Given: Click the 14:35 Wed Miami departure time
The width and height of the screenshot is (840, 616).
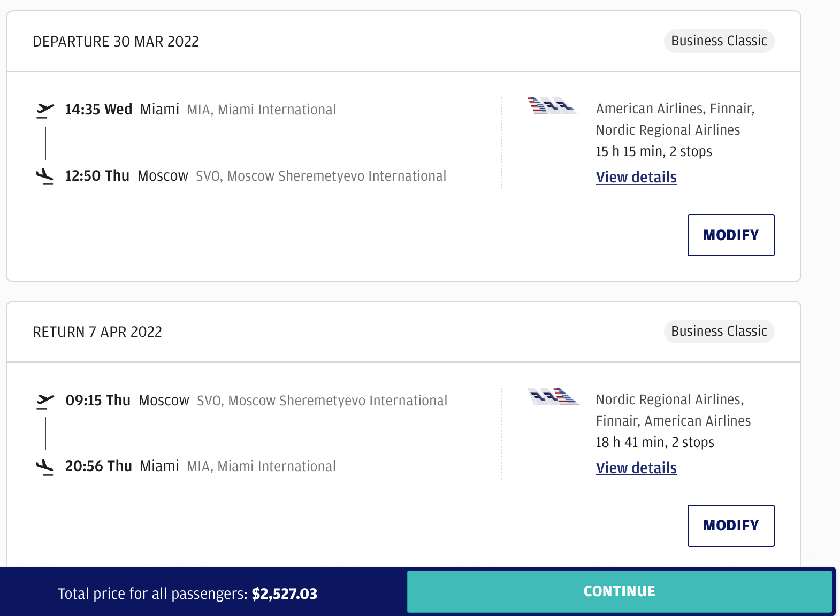Looking at the screenshot, I should tap(98, 110).
